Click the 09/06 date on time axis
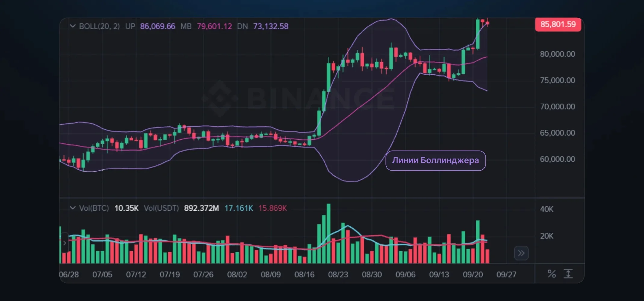Screen dimensions: 644x301 click(x=405, y=275)
